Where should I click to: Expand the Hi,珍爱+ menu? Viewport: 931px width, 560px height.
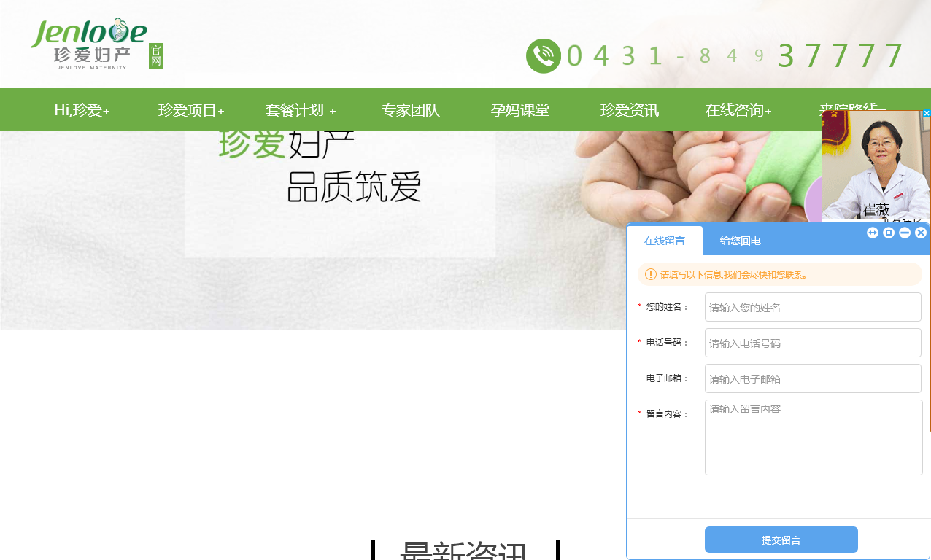82,110
